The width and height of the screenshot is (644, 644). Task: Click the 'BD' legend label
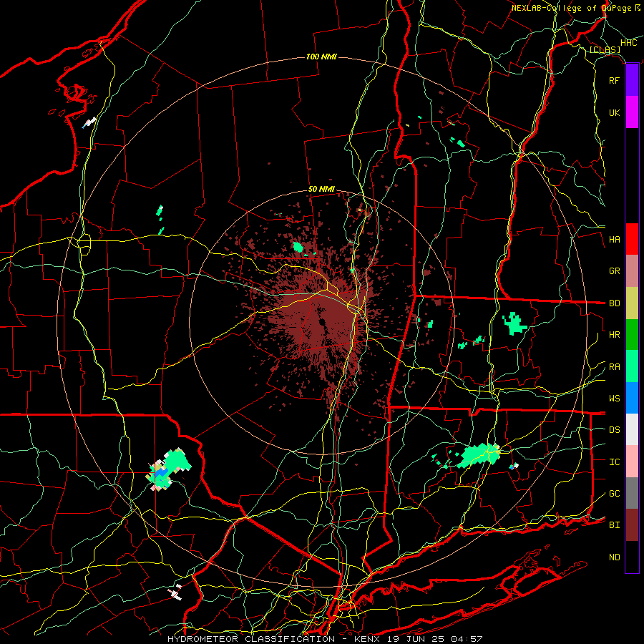click(615, 303)
